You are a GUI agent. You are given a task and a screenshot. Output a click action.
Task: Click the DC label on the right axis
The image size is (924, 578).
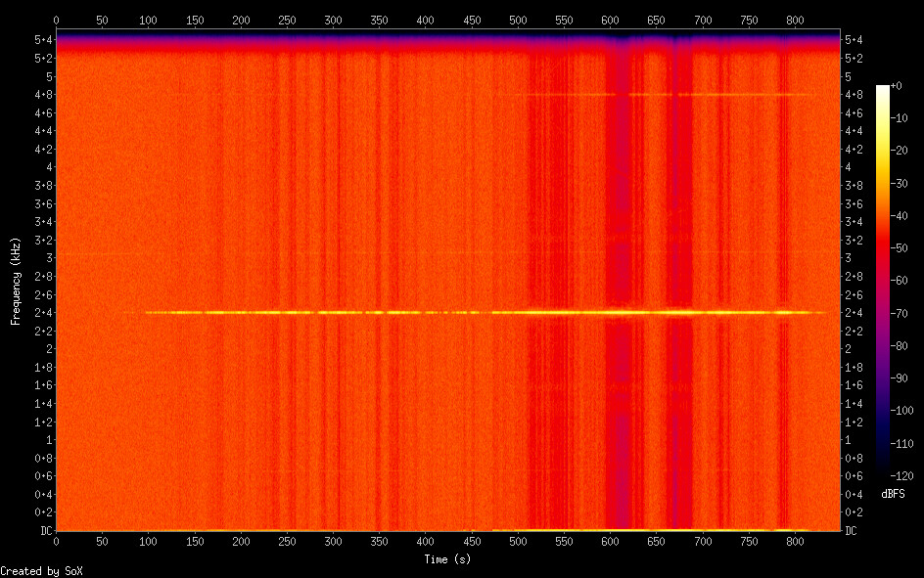(x=852, y=531)
